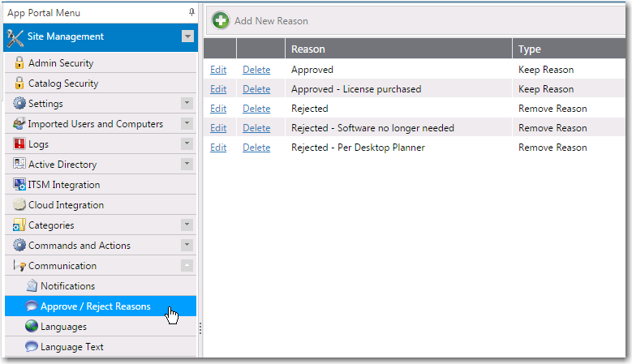The width and height of the screenshot is (632, 364).
Task: Delete the Rejected - Per Desktop Planner reason
Action: tap(256, 148)
